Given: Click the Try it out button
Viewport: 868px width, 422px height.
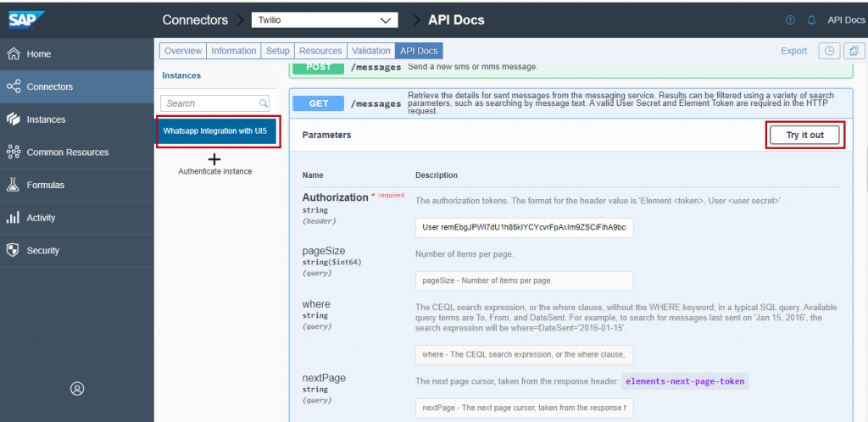Looking at the screenshot, I should [805, 135].
